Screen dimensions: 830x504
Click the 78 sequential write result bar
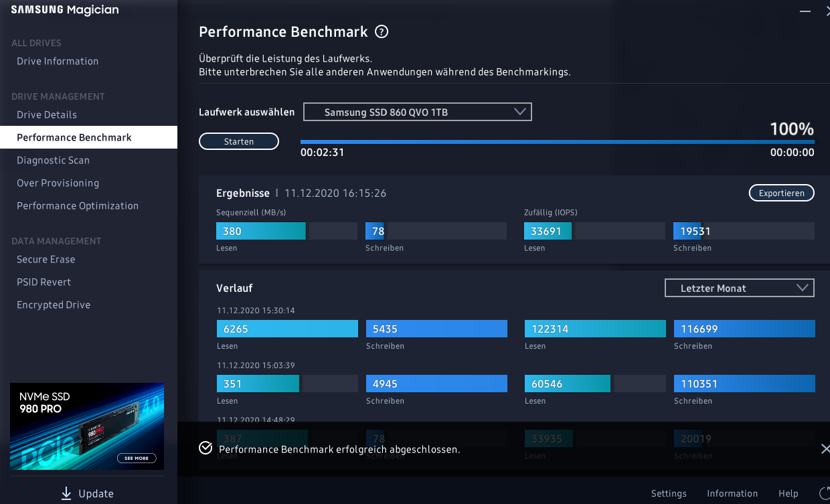point(436,231)
